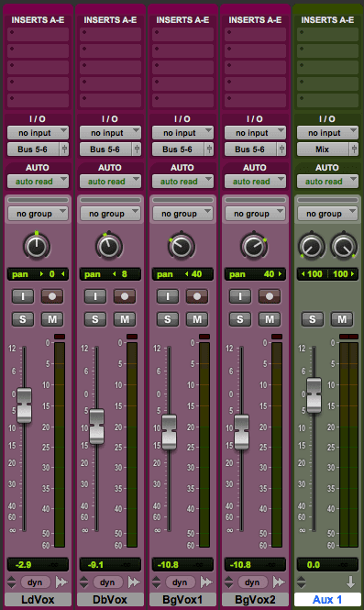Click BgVox1 automation safe arrows icon
Image resolution: width=364 pixels, height=610 pixels.
(x=206, y=582)
